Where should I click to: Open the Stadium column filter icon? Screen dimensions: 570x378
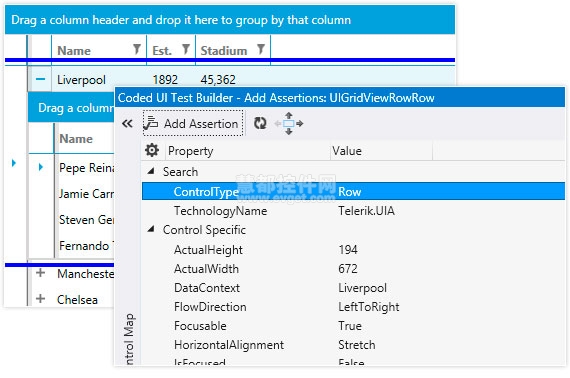[261, 49]
